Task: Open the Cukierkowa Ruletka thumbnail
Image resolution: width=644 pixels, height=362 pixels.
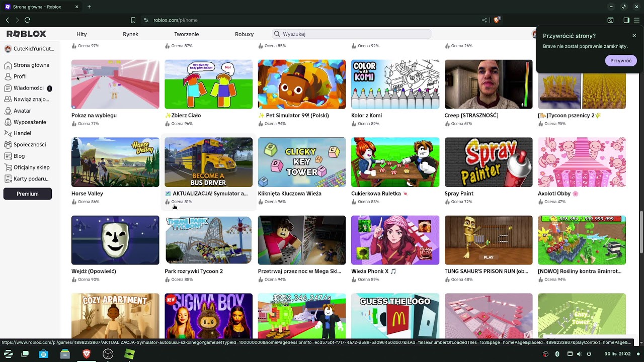Action: (x=395, y=162)
